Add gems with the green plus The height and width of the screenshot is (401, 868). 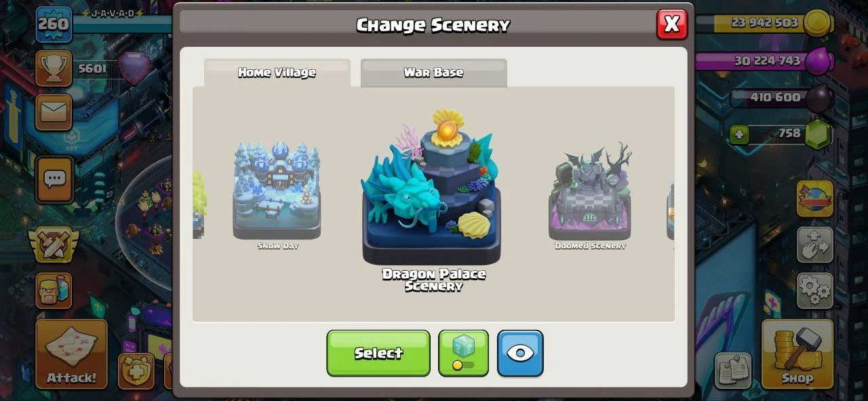739,134
